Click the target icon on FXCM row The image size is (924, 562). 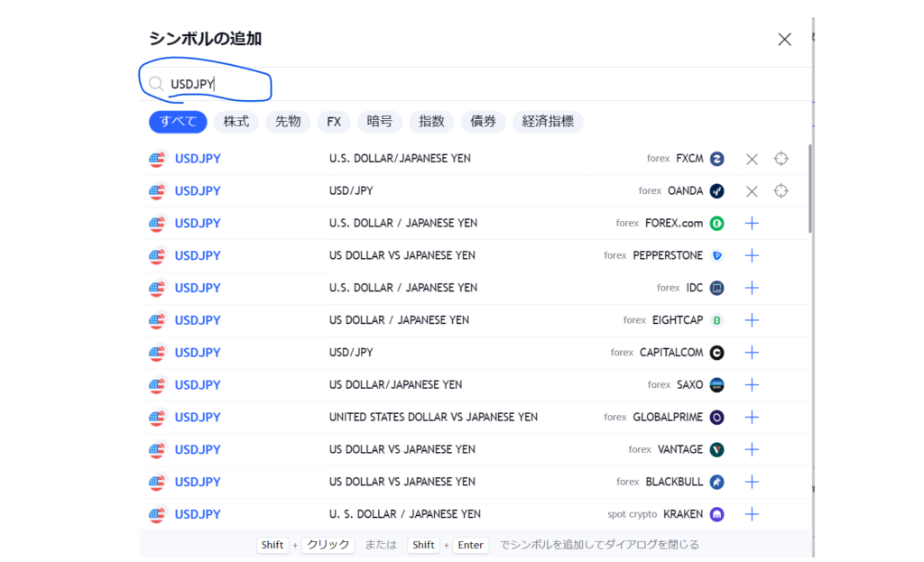click(781, 159)
